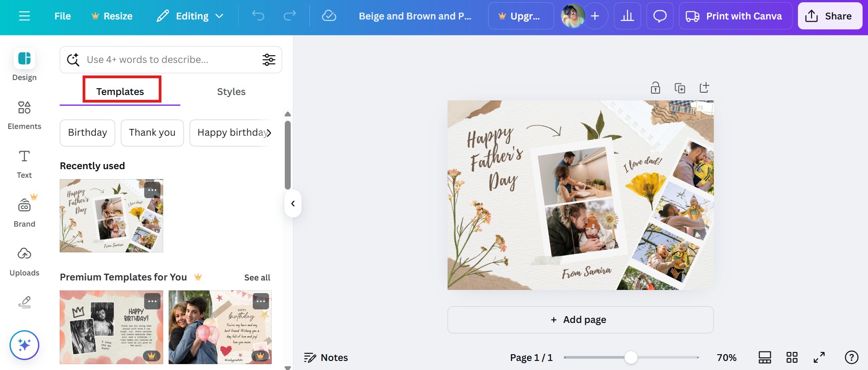Open options on couple photo birthday template

pyautogui.click(x=261, y=301)
